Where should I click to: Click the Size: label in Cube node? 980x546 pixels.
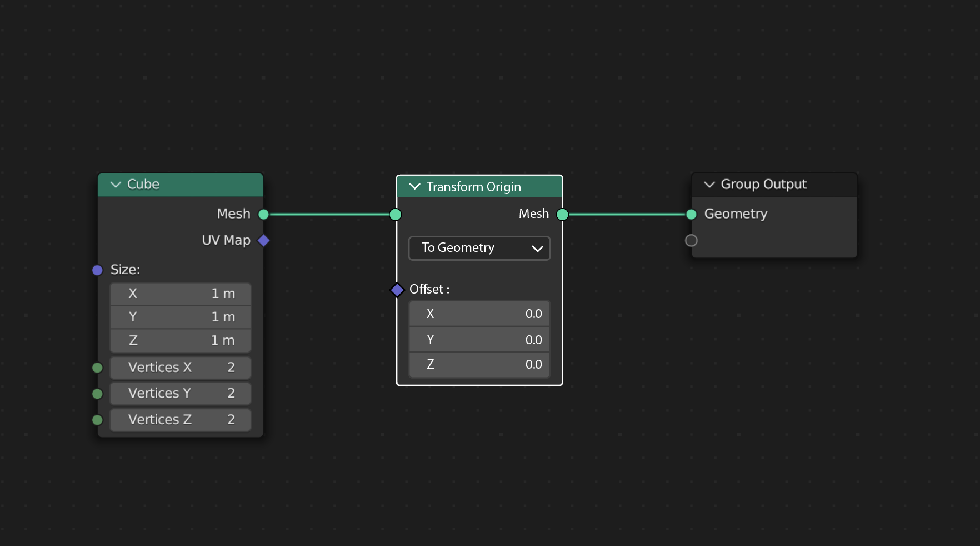pyautogui.click(x=125, y=270)
